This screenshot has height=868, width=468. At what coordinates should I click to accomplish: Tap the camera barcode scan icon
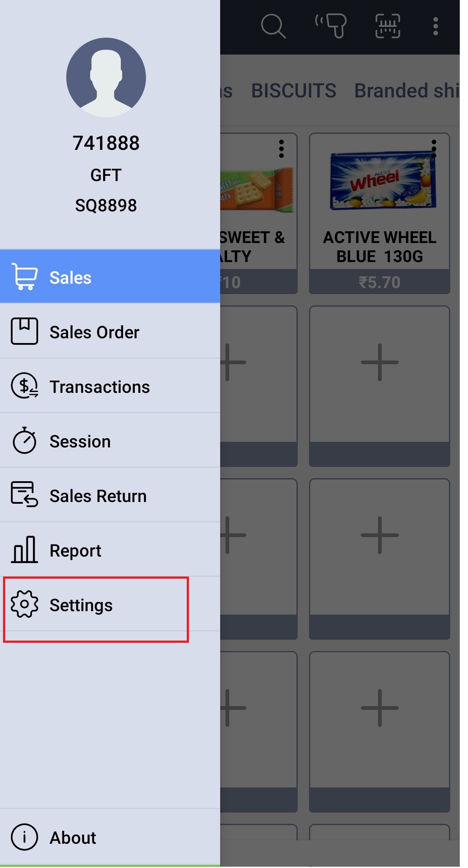point(387,26)
